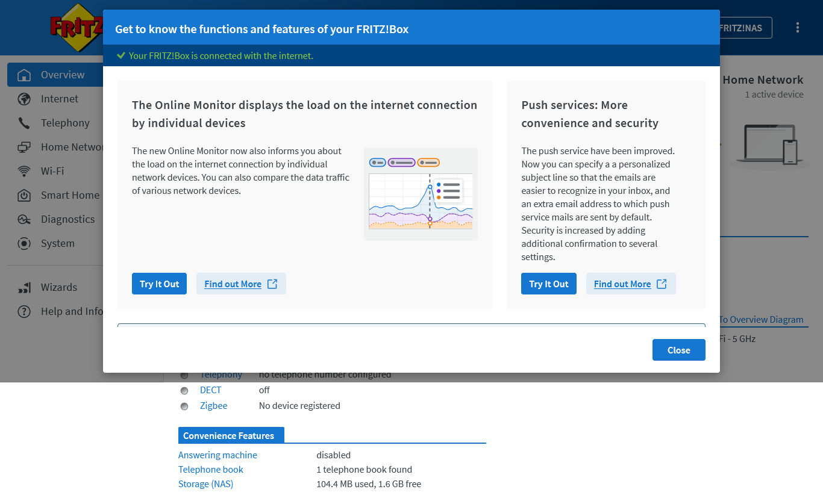Try out the push services feature

(x=549, y=284)
